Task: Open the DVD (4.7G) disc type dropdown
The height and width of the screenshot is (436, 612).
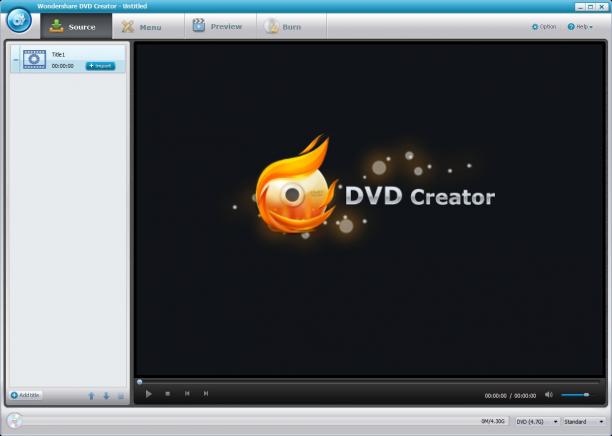Action: tap(537, 422)
